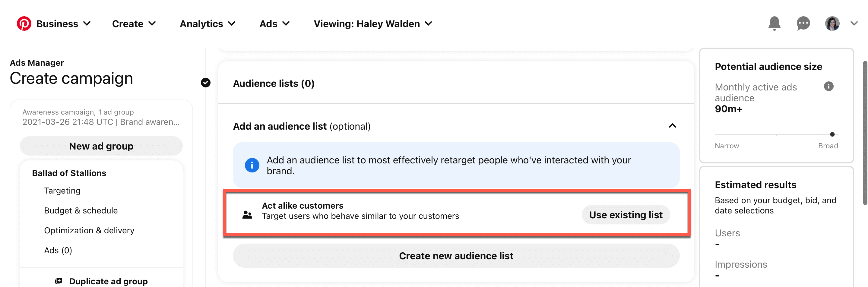The width and height of the screenshot is (868, 287).
Task: Click the audience size slider handle
Action: pyautogui.click(x=832, y=134)
